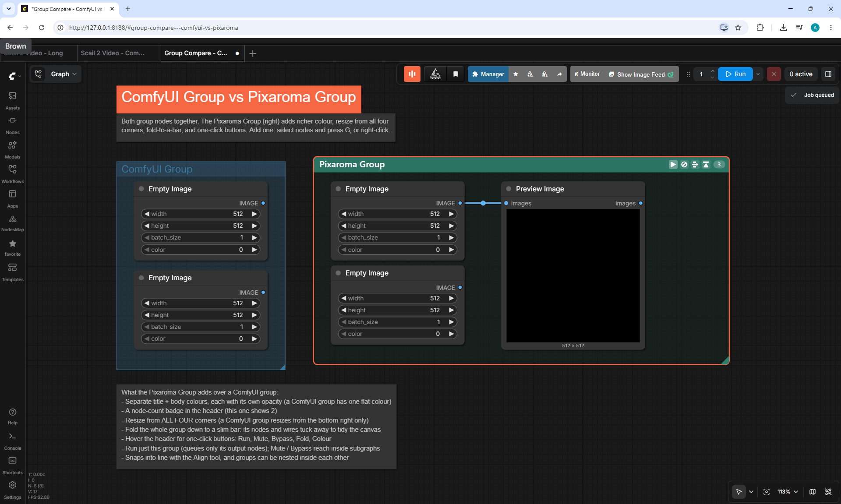Open the Workflows sidebar panel
The image size is (841, 504).
(13, 174)
